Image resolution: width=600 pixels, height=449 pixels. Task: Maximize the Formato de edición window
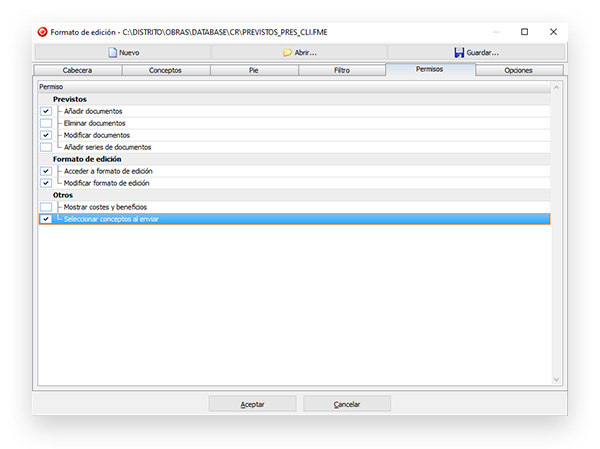coord(524,32)
